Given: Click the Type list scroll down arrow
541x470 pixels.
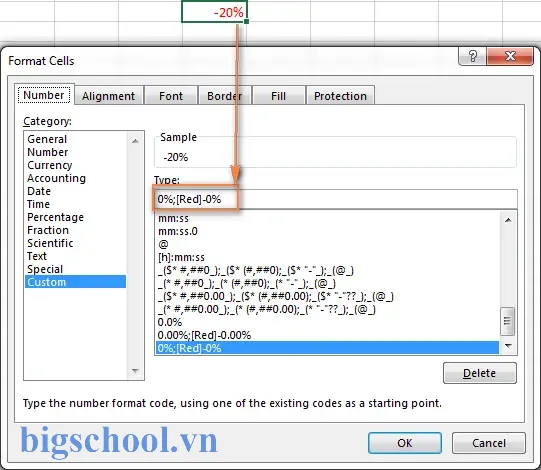Looking at the screenshot, I should [x=508, y=345].
